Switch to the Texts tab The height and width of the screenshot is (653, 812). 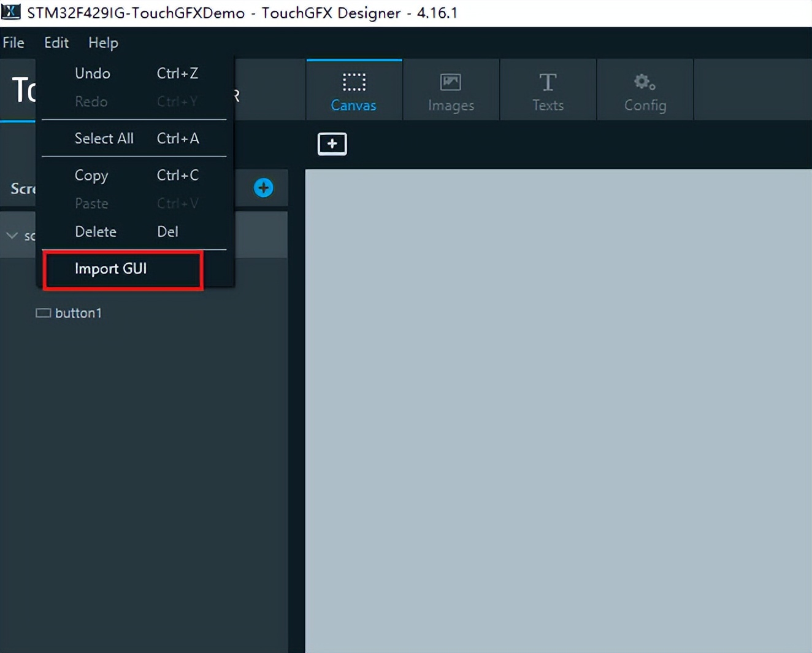548,90
